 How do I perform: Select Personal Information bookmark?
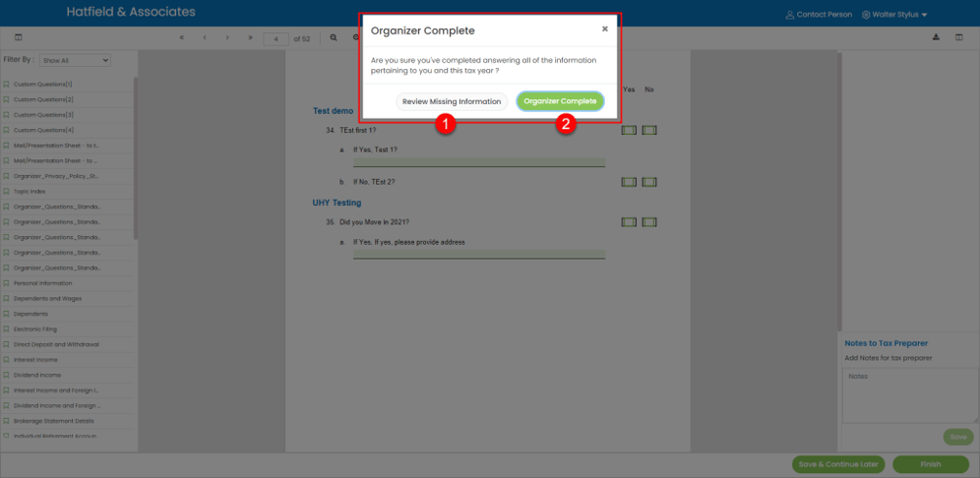pyautogui.click(x=43, y=283)
